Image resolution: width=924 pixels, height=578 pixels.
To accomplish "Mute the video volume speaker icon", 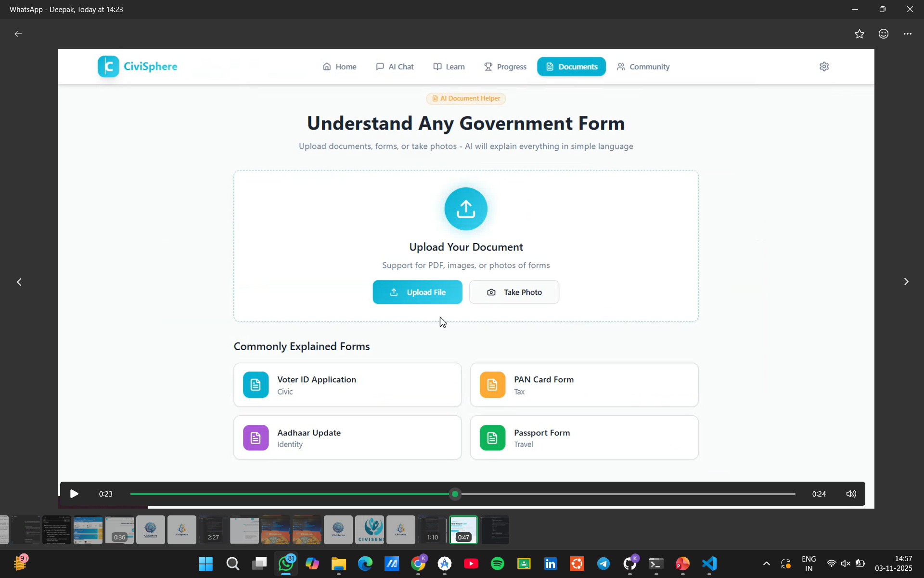I will pos(851,494).
